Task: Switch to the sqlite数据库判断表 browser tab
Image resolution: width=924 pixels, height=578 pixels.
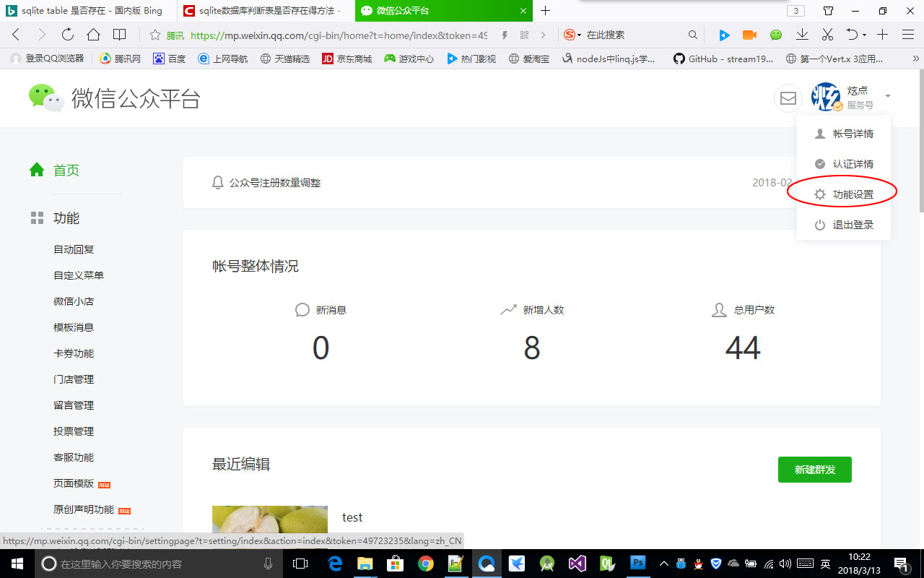Action: point(266,11)
